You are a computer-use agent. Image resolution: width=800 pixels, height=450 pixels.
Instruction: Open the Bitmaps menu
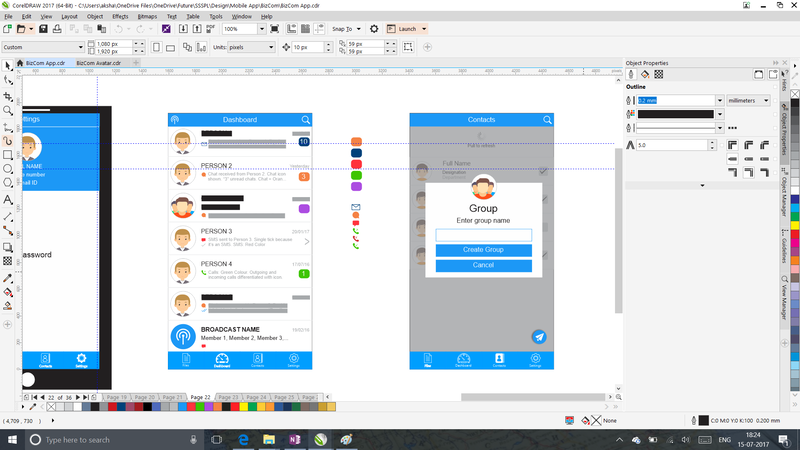(146, 17)
